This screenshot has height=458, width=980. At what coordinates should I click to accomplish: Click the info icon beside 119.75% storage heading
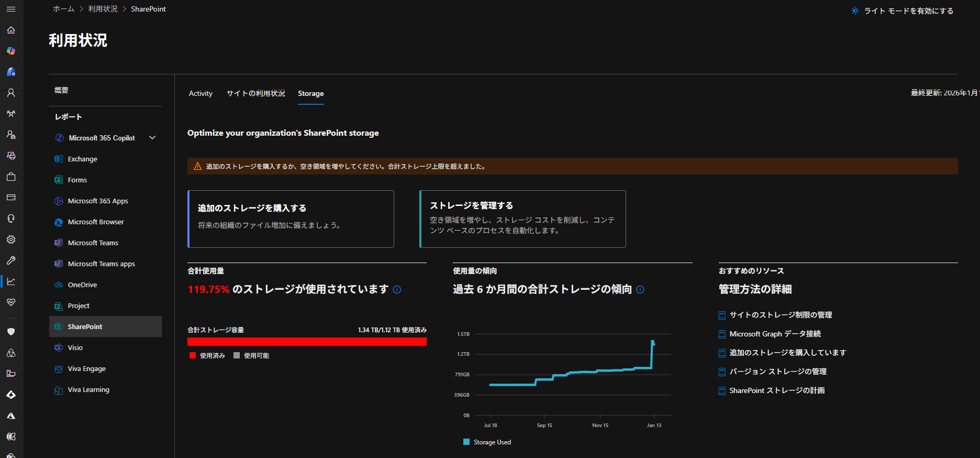click(397, 290)
